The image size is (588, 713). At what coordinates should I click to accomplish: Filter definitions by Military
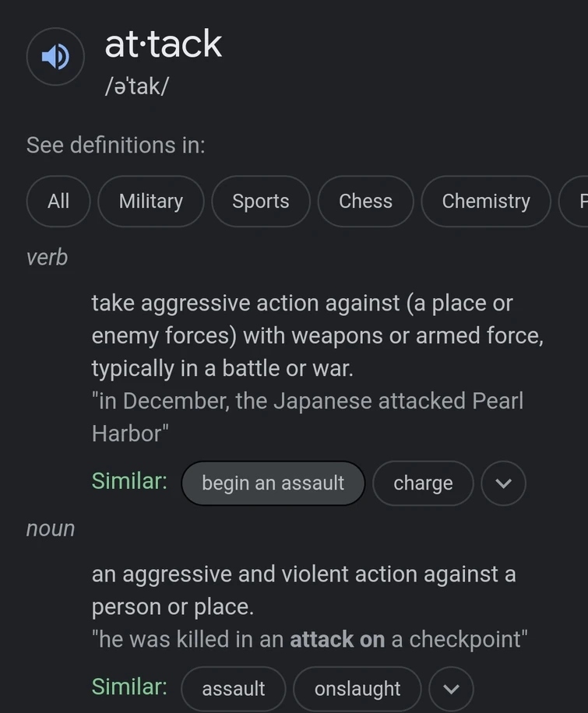[x=150, y=202]
